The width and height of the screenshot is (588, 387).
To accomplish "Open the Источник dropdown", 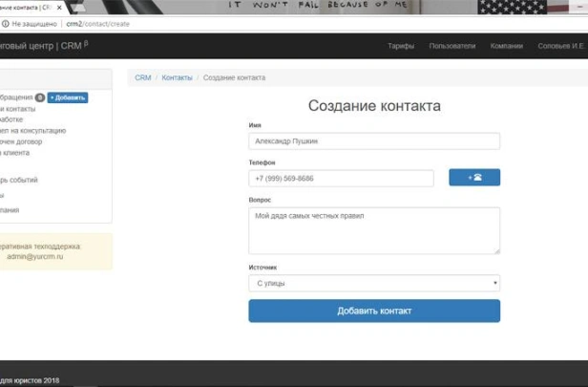I will [373, 283].
